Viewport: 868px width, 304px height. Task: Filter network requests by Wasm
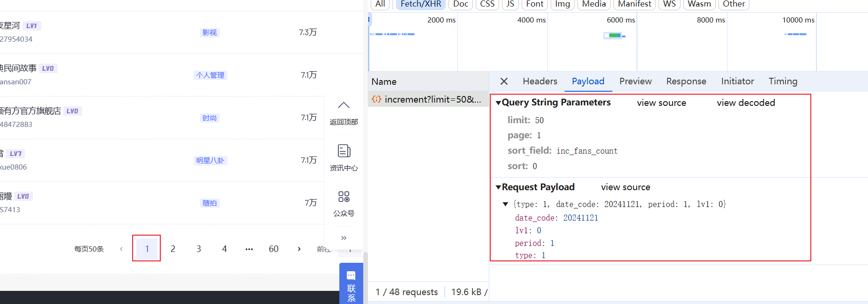pos(699,4)
